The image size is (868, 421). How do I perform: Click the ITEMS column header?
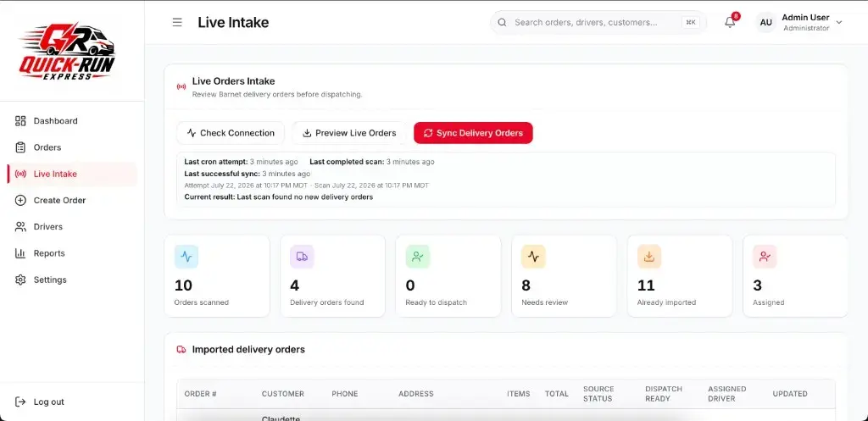(519, 394)
